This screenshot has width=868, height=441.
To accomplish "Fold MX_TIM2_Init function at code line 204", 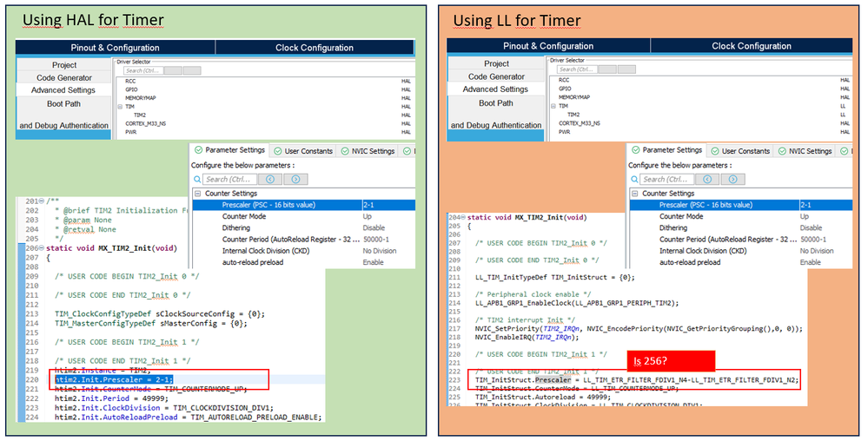I will click(464, 217).
